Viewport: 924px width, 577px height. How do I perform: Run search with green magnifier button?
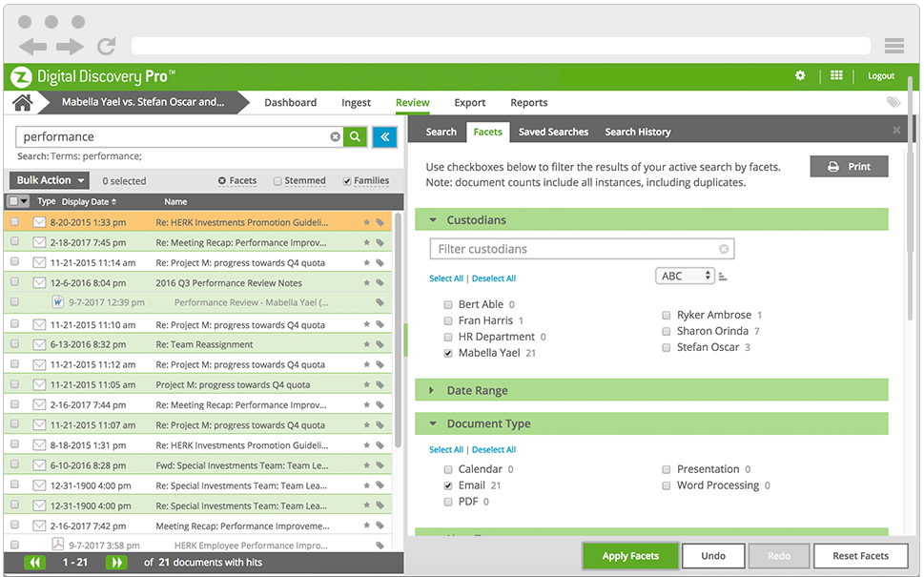(355, 136)
